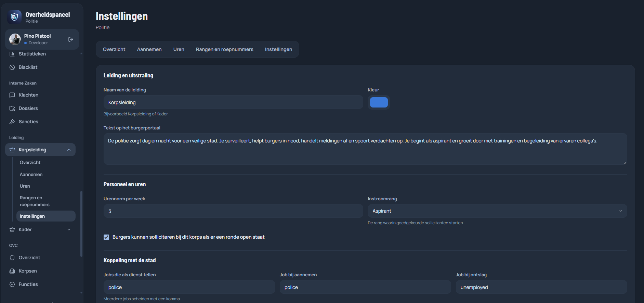
Task: Open Klachten in the sidebar
Action: [x=40, y=95]
